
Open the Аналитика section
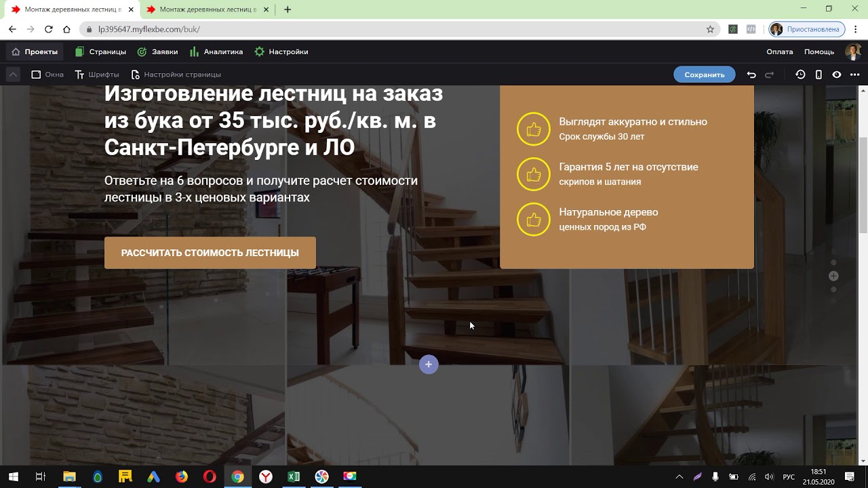click(216, 52)
